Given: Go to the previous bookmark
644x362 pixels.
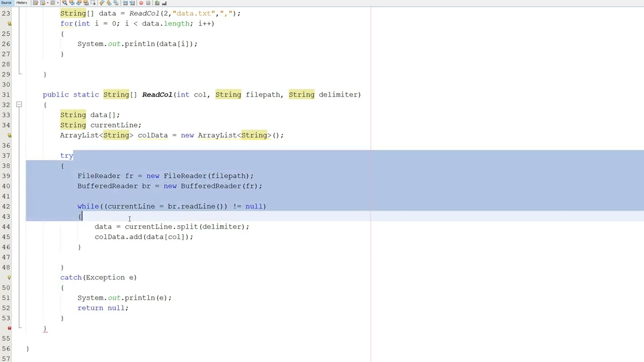Looking at the screenshot, I should tap(102, 3).
